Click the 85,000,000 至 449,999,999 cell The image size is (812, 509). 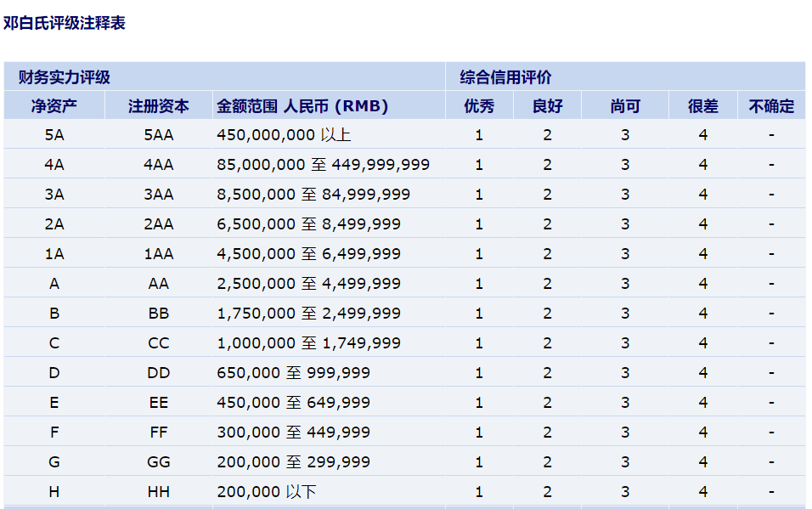click(329, 164)
